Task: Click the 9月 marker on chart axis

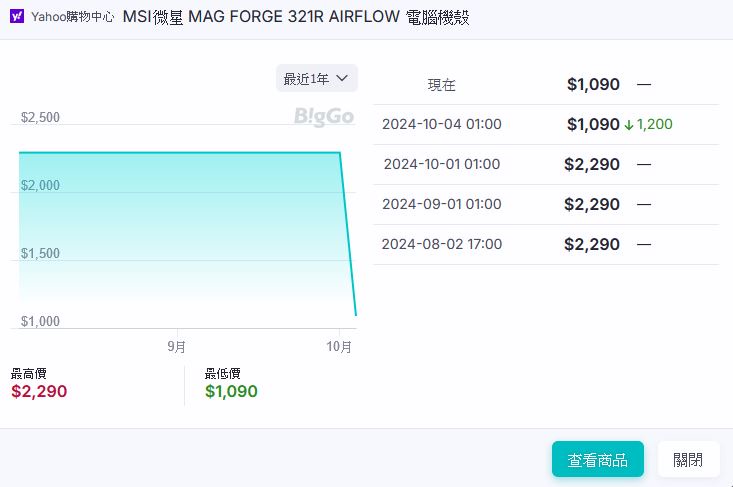Action: [x=176, y=347]
